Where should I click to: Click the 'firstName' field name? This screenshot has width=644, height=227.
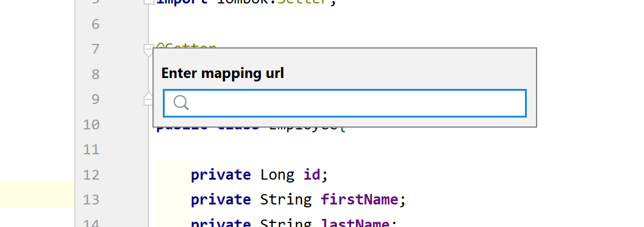359,200
